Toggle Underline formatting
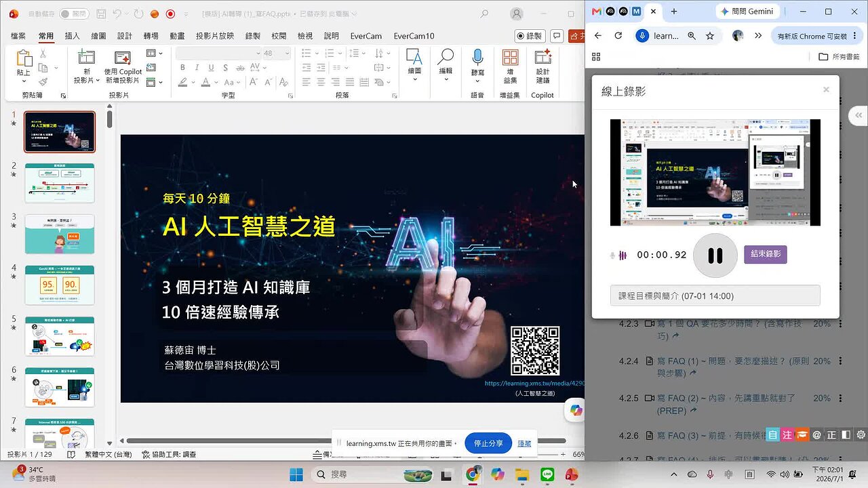This screenshot has height=488, width=868. pos(212,67)
